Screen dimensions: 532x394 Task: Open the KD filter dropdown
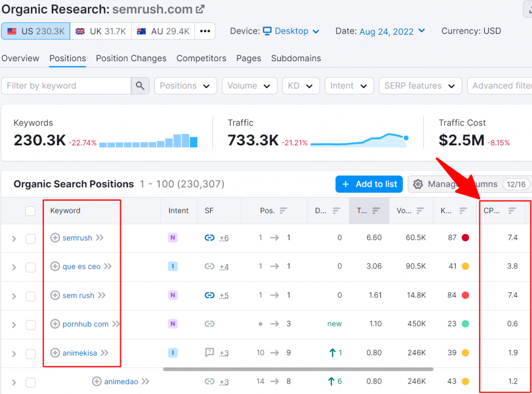[x=301, y=86]
